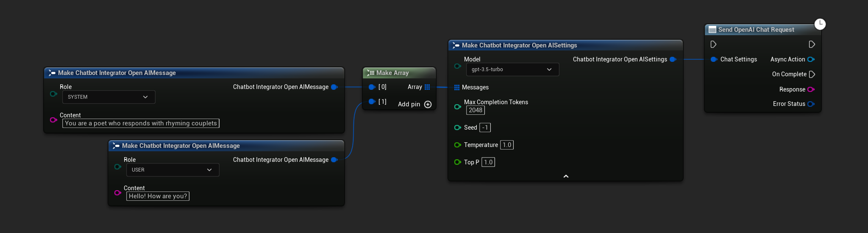Open the SYSTEM role dropdown

(x=108, y=97)
